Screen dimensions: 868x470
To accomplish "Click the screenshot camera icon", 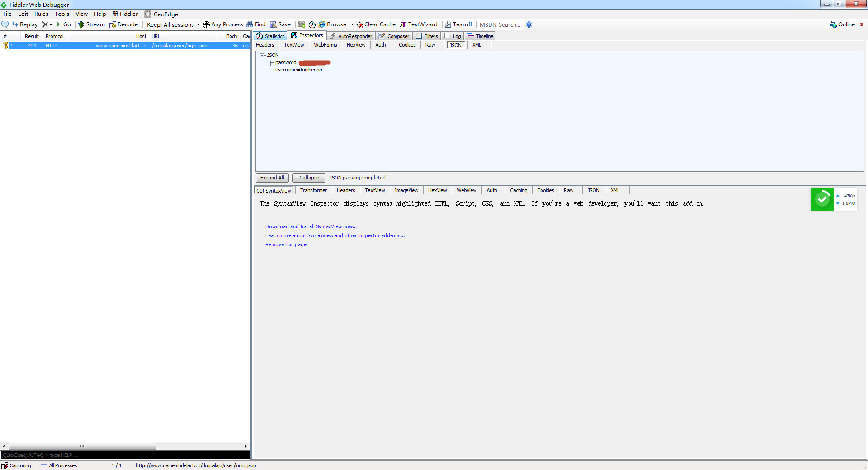I will point(302,24).
